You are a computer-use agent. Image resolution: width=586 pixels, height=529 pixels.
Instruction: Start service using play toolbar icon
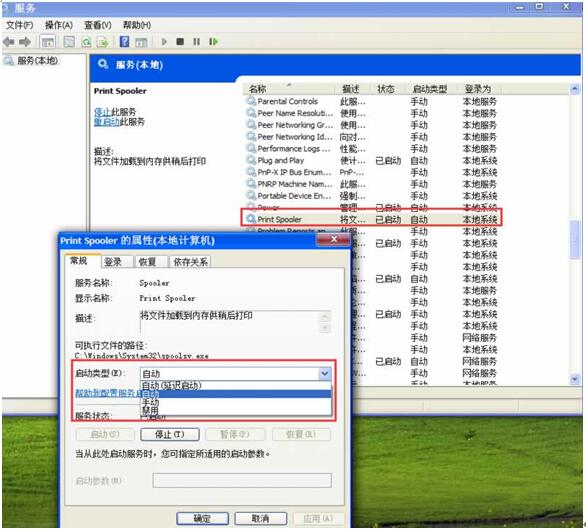(164, 41)
